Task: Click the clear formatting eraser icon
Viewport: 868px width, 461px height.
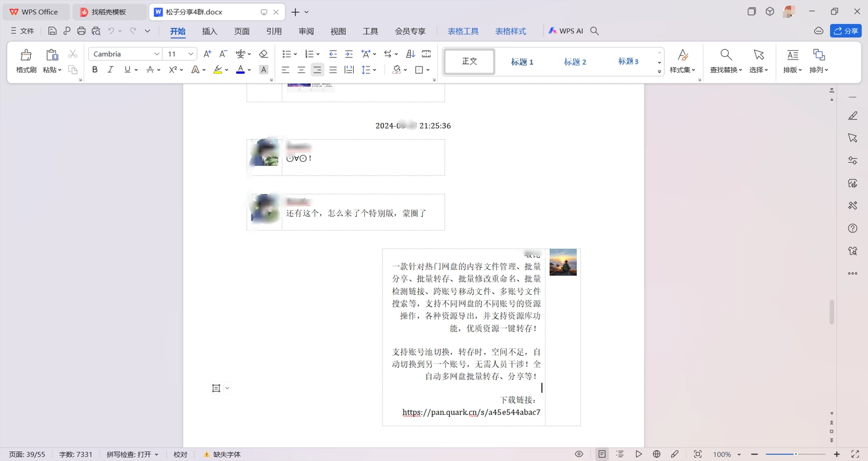Action: 264,54
